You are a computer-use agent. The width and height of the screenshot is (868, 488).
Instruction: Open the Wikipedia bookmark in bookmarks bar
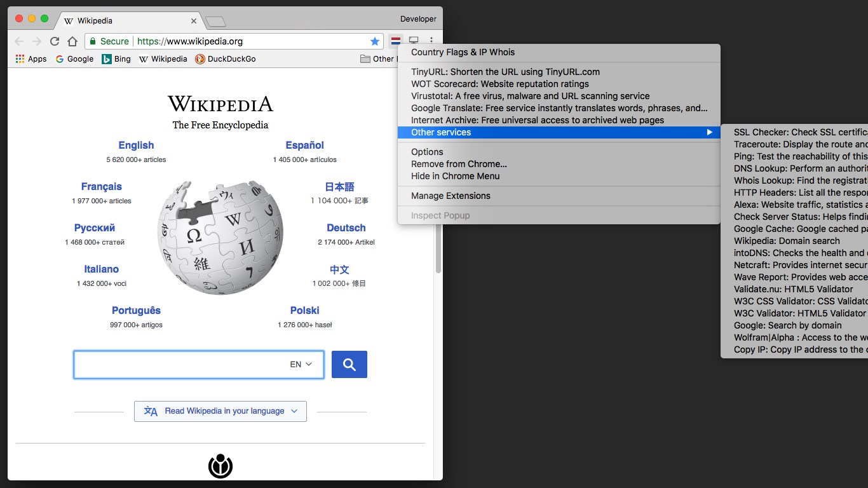(163, 59)
